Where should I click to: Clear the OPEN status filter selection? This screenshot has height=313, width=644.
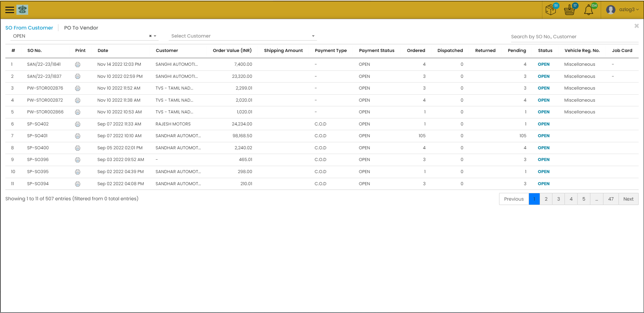tap(150, 36)
